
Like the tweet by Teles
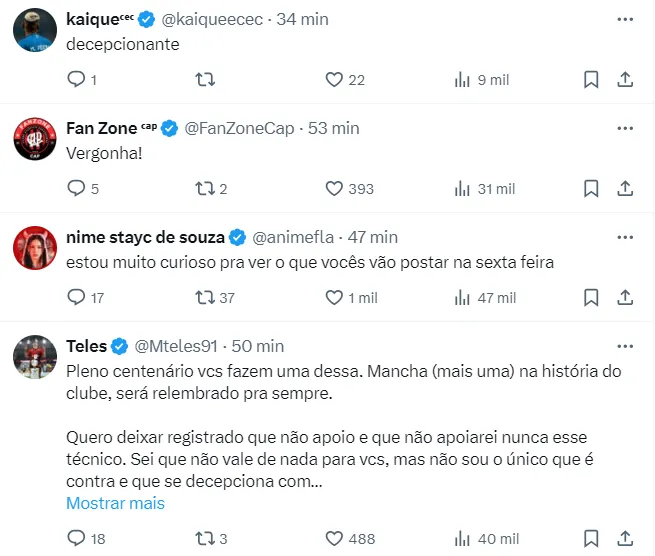tap(335, 539)
